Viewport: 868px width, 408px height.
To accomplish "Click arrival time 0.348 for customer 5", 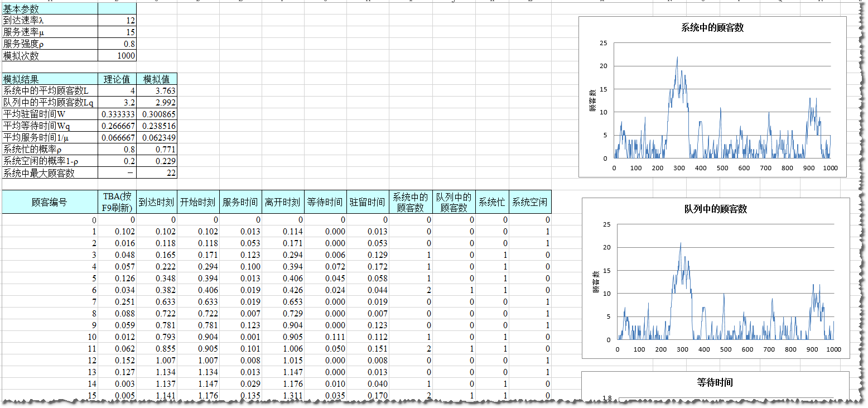I will [157, 279].
